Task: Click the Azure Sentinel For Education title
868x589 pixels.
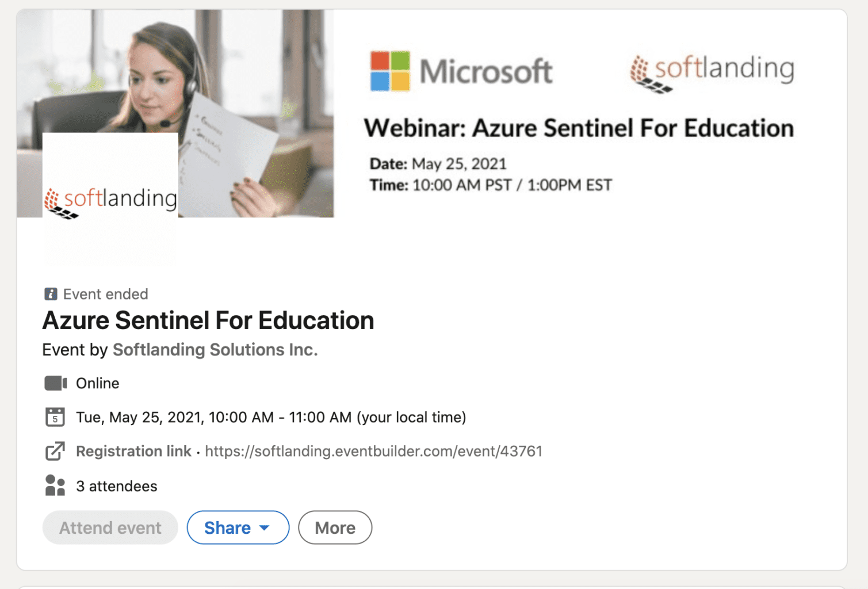Action: 208,320
